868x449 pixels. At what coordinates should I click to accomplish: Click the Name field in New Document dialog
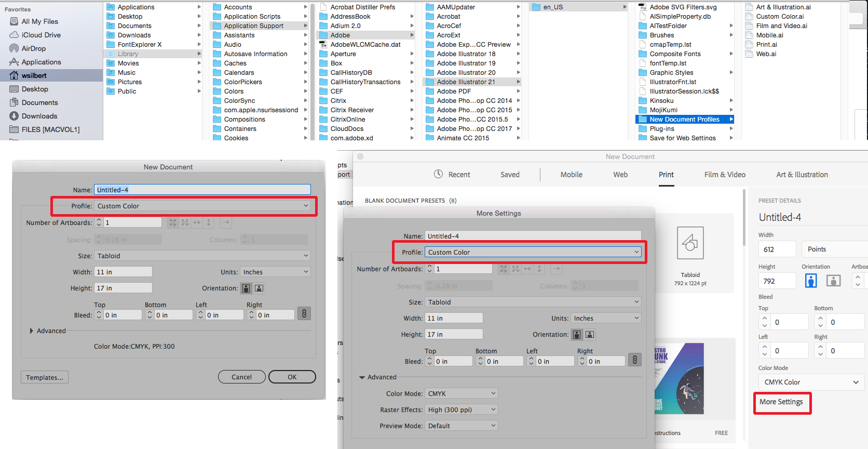(x=202, y=190)
